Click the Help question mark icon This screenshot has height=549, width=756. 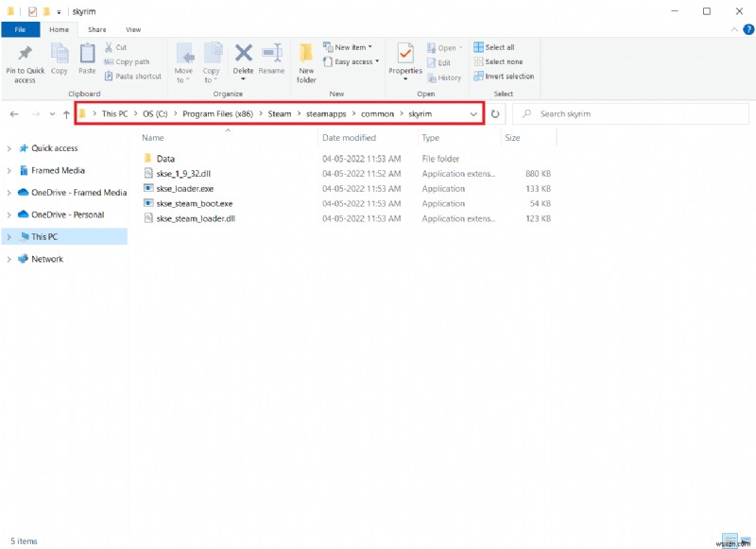748,29
